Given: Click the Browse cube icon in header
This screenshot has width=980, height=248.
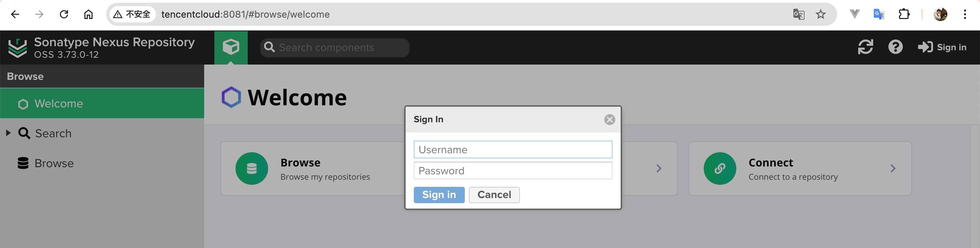Looking at the screenshot, I should point(231,48).
